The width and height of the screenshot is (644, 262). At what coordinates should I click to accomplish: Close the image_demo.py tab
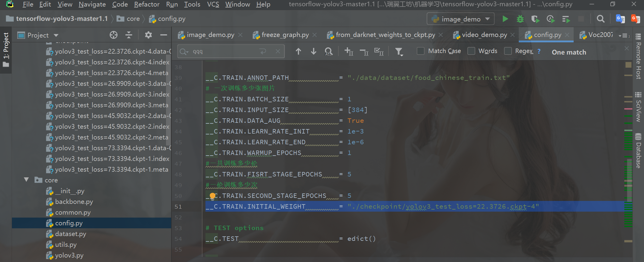240,35
